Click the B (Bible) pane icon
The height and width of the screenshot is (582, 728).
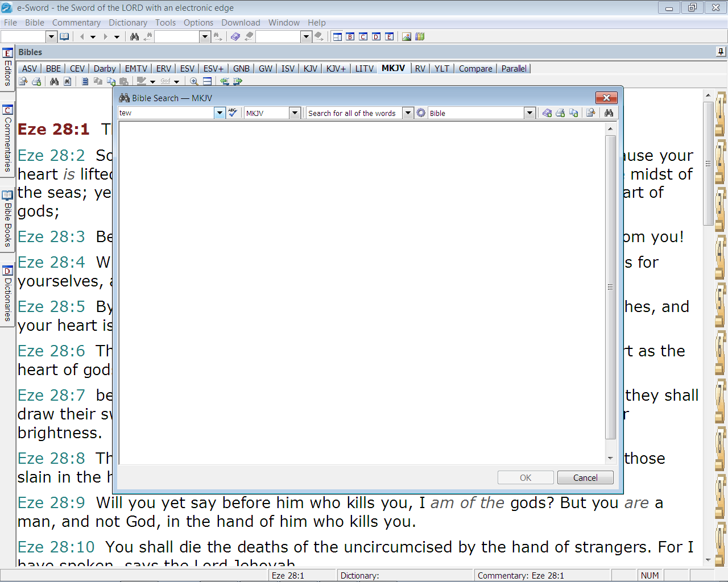point(350,36)
